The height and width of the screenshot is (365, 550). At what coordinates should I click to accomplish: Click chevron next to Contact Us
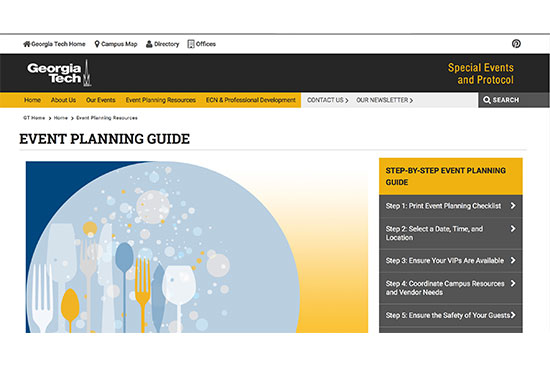coord(347,100)
